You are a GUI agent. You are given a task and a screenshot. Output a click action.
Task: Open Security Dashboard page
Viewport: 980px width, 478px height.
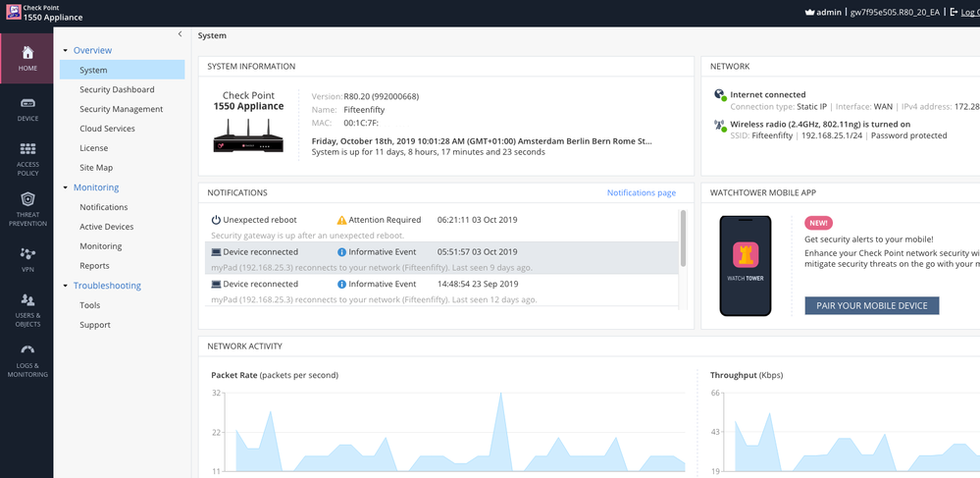tap(117, 89)
